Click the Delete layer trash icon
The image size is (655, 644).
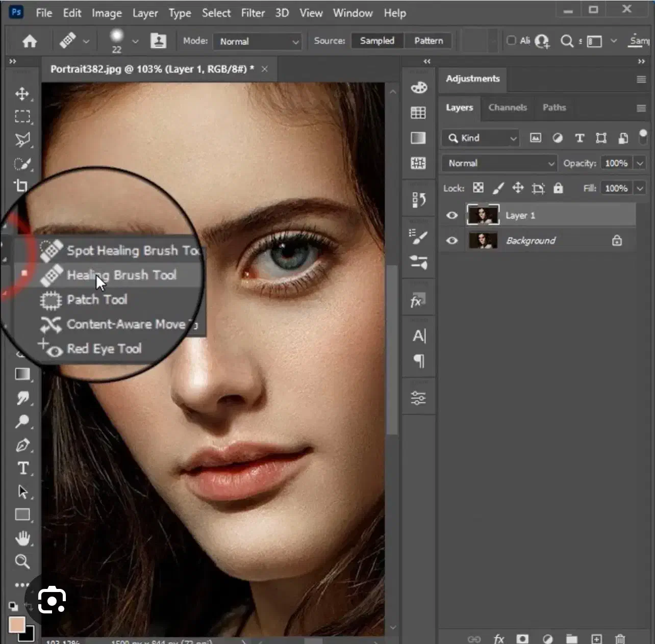[x=620, y=638]
